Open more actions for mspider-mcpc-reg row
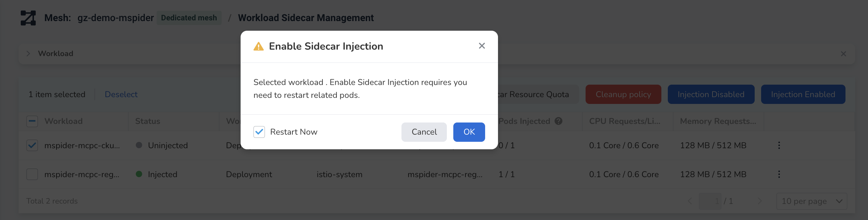The height and width of the screenshot is (220, 868). (x=779, y=174)
